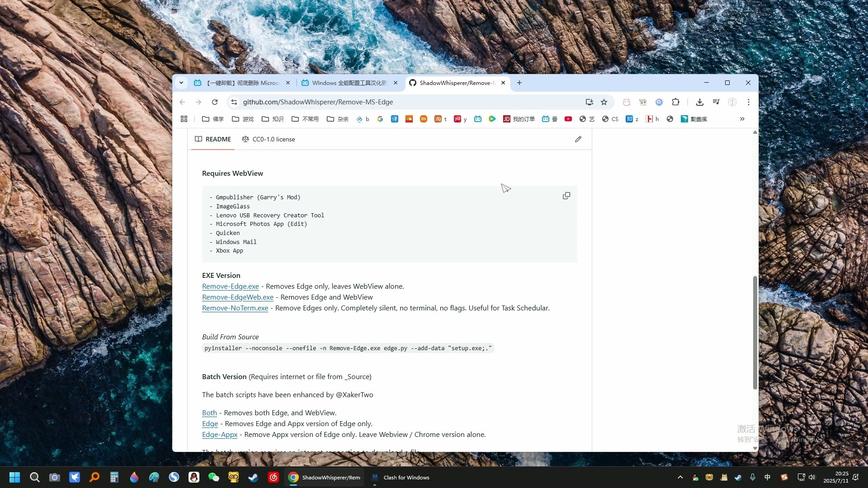Open the Edge-Appx batch script link

click(x=220, y=435)
